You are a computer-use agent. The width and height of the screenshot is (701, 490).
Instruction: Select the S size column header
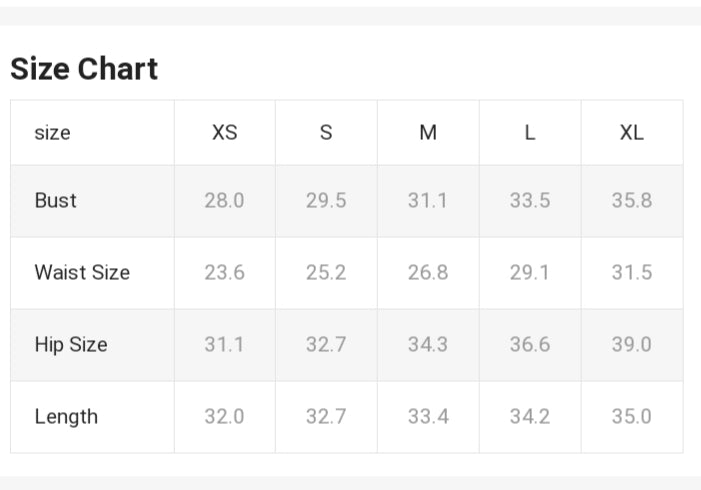(x=326, y=133)
